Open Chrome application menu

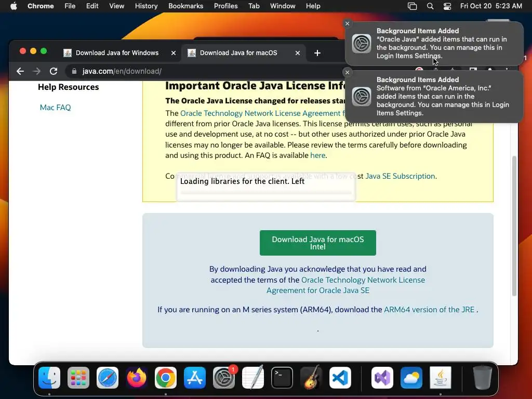click(41, 6)
